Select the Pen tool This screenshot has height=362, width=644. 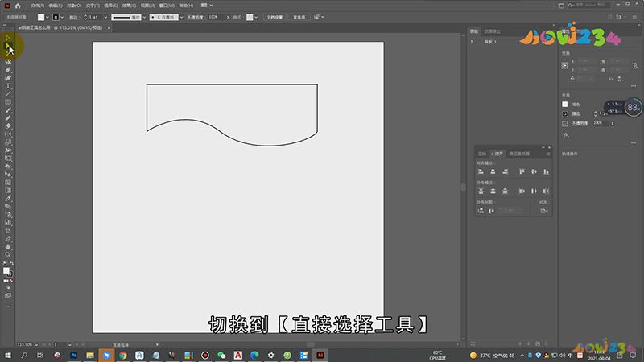(x=8, y=70)
